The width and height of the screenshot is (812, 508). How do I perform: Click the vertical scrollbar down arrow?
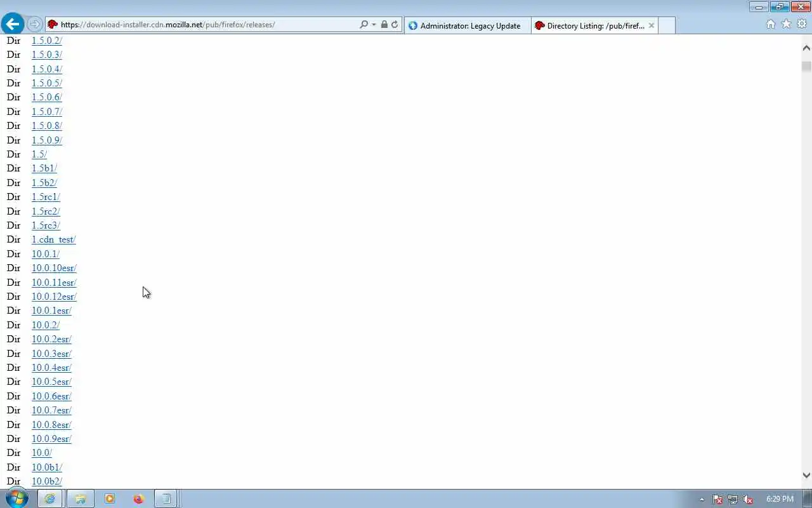pyautogui.click(x=806, y=475)
